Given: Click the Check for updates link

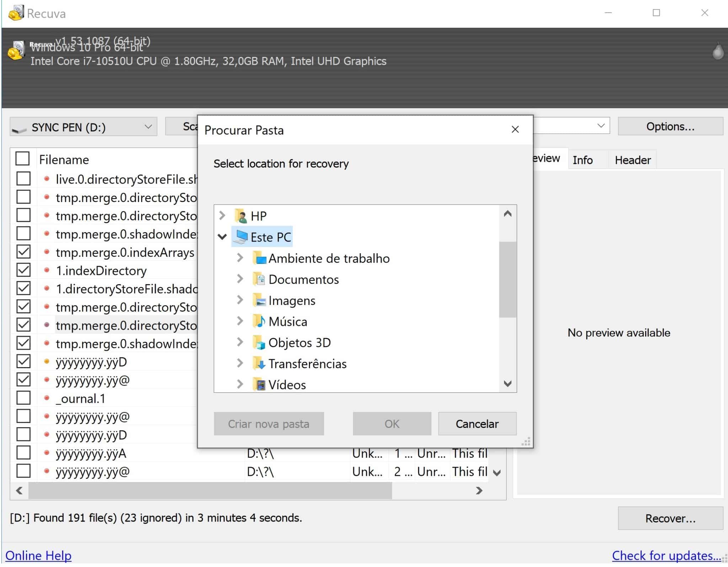Looking at the screenshot, I should pyautogui.click(x=666, y=556).
